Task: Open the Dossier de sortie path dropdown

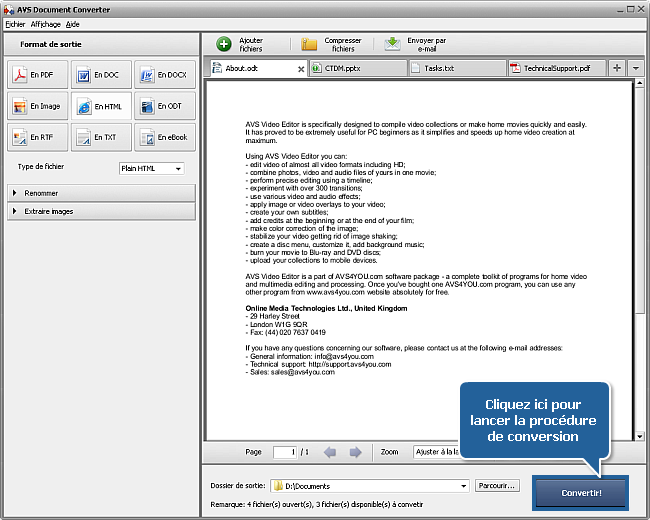Action: [x=463, y=486]
